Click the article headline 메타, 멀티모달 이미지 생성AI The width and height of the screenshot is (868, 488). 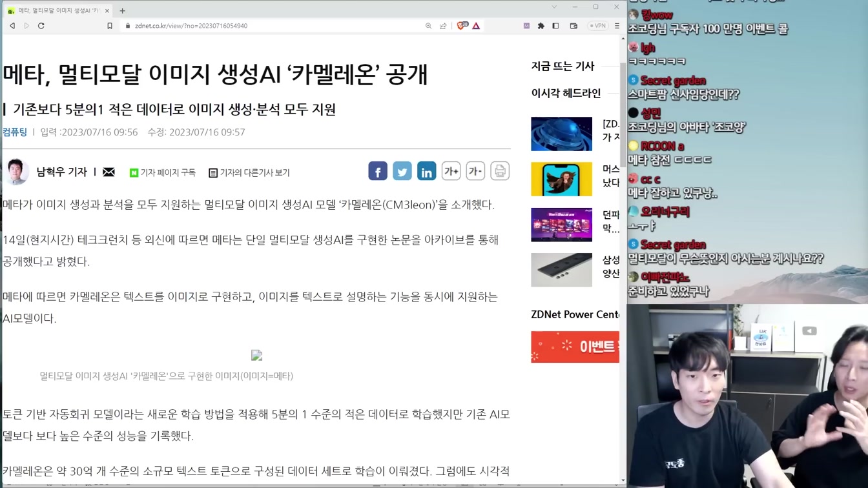pos(215,75)
